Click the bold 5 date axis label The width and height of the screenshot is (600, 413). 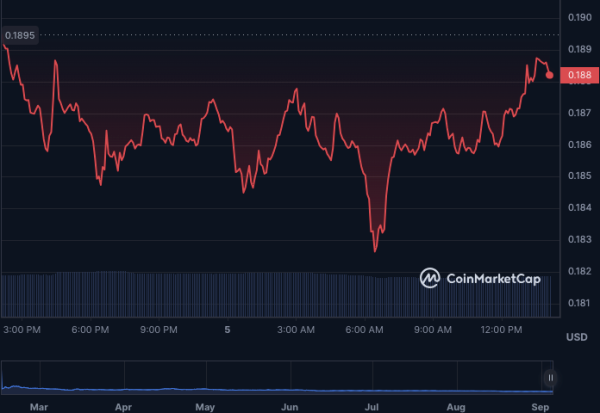coord(227,329)
